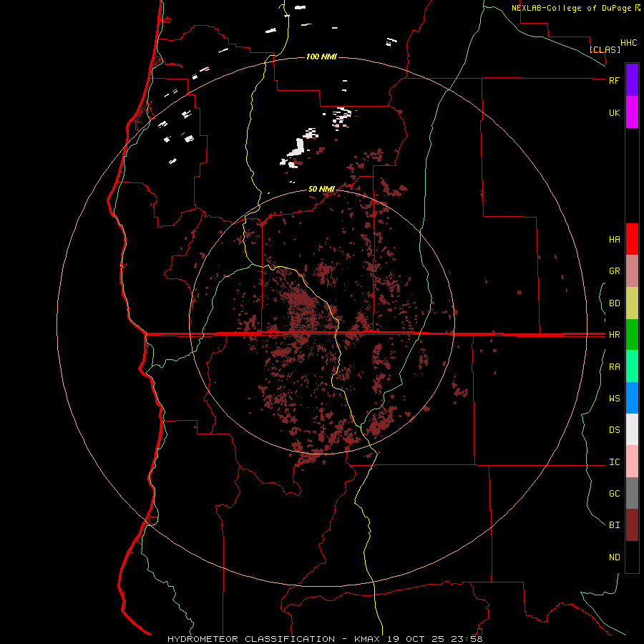Image resolution: width=644 pixels, height=644 pixels.
Task: Click the HA legend label
Action: (x=614, y=240)
